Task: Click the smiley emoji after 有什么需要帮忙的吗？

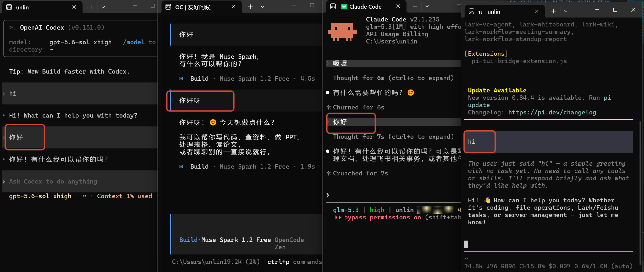Action: pyautogui.click(x=411, y=92)
